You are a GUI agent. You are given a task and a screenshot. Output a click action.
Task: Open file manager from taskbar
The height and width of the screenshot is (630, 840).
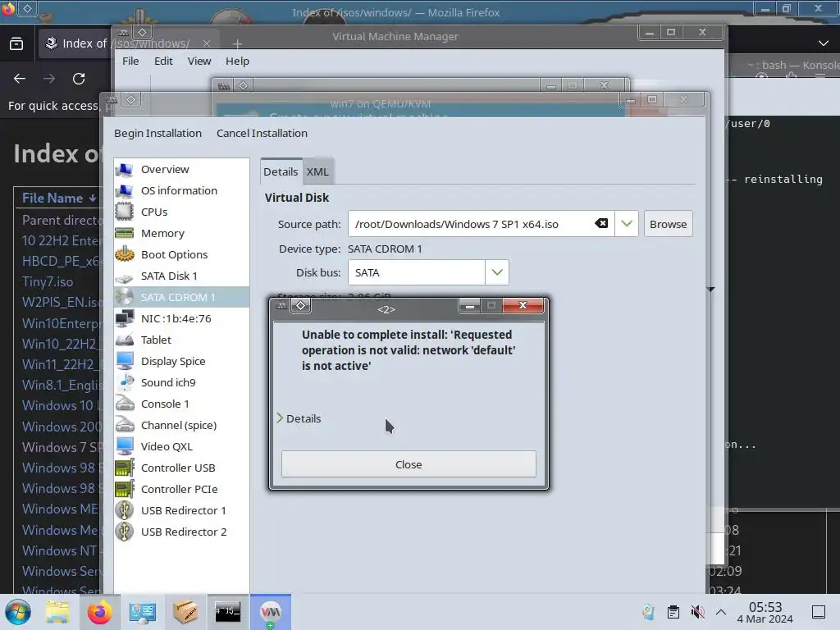(x=57, y=612)
